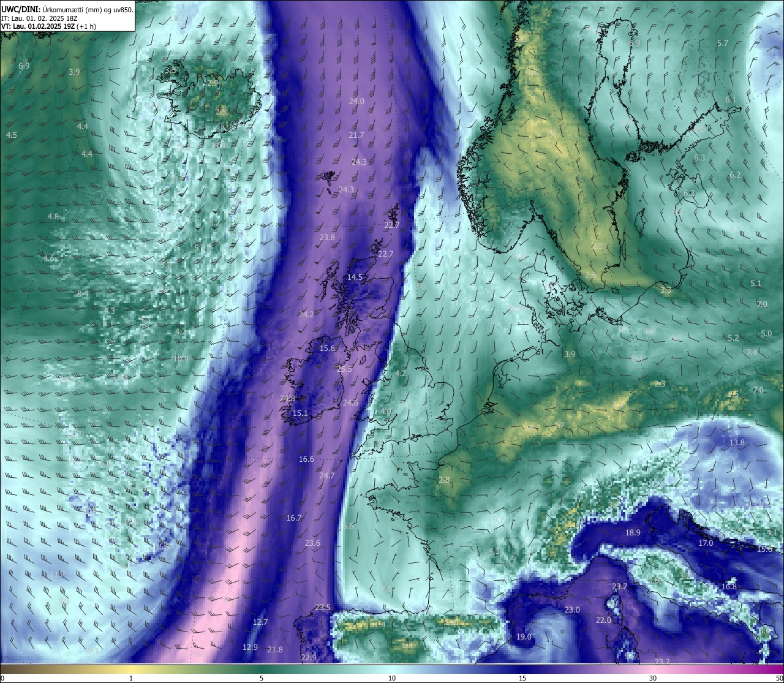784x683 pixels.
Task: Click the VT: Lau. 01.02.2025 19Z (+1 h) line
Action: coord(48,26)
